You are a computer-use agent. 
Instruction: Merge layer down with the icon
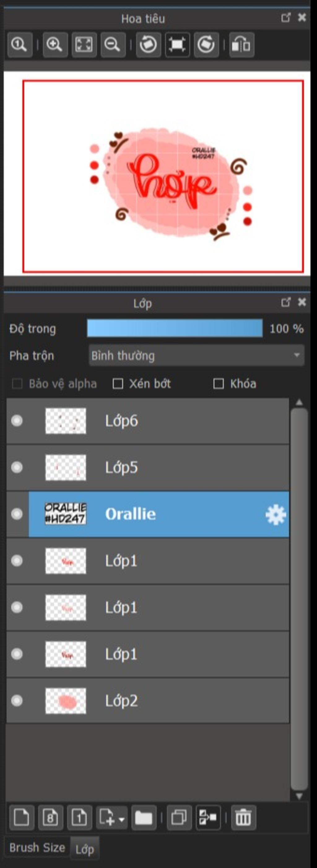click(208, 817)
